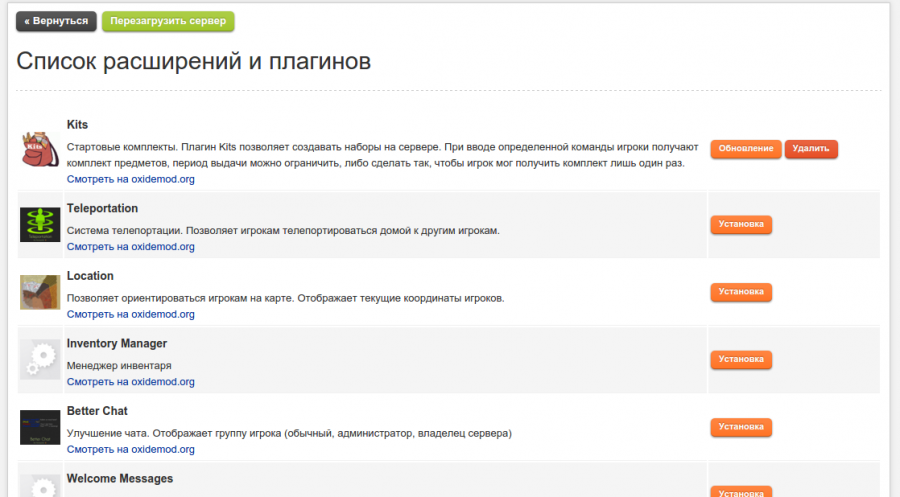Viewport: 900px width, 497px height.
Task: Open Location oxidemod.org link
Action: (130, 314)
